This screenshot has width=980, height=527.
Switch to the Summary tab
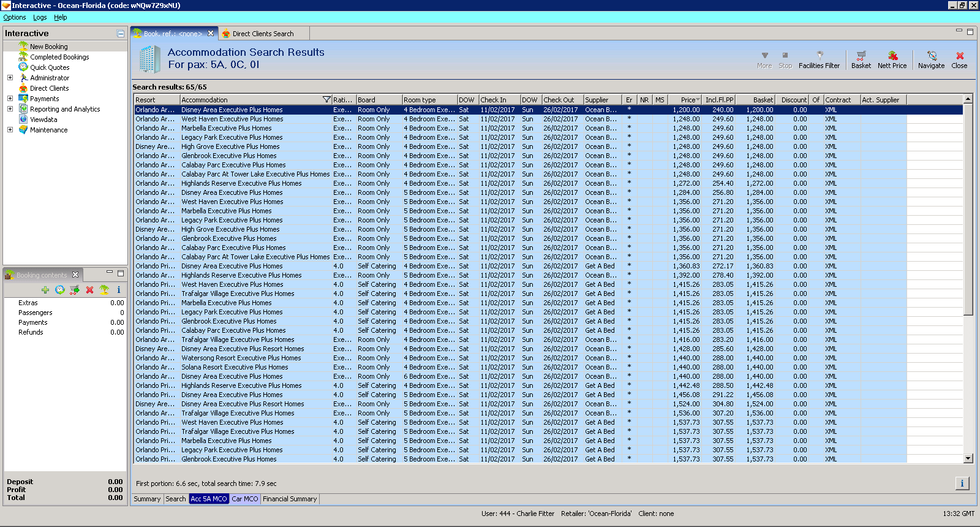click(x=147, y=499)
